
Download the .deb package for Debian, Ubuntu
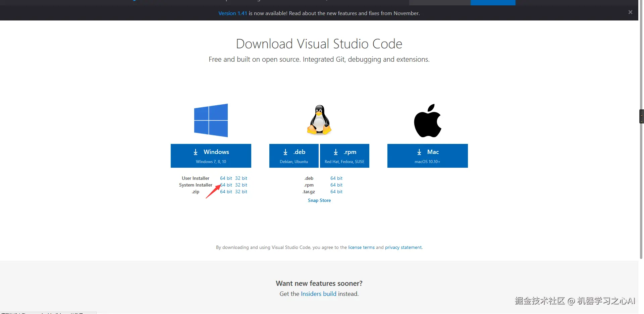pos(294,156)
